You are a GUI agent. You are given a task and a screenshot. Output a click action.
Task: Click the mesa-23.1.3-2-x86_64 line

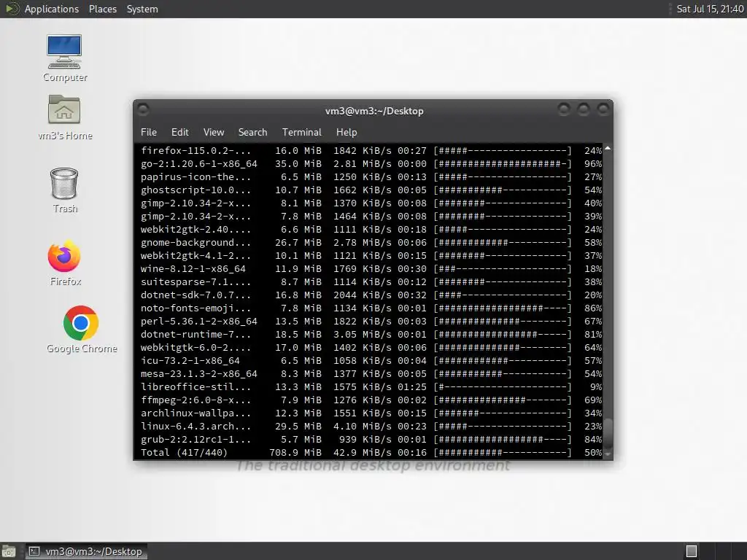[x=371, y=374]
